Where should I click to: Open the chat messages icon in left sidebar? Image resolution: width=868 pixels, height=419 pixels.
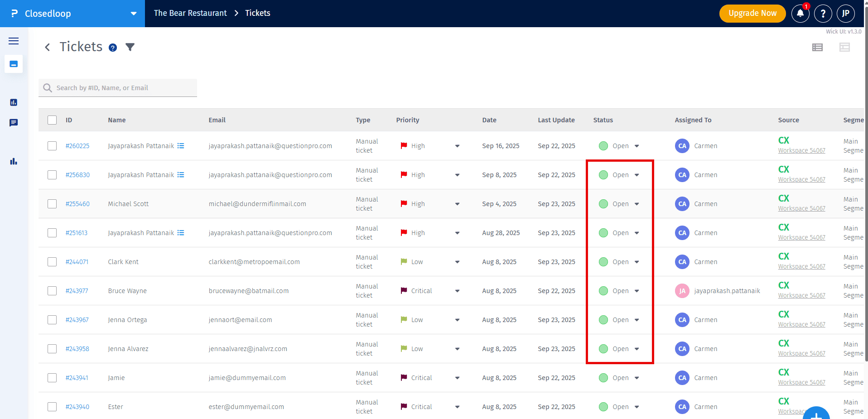tap(14, 123)
